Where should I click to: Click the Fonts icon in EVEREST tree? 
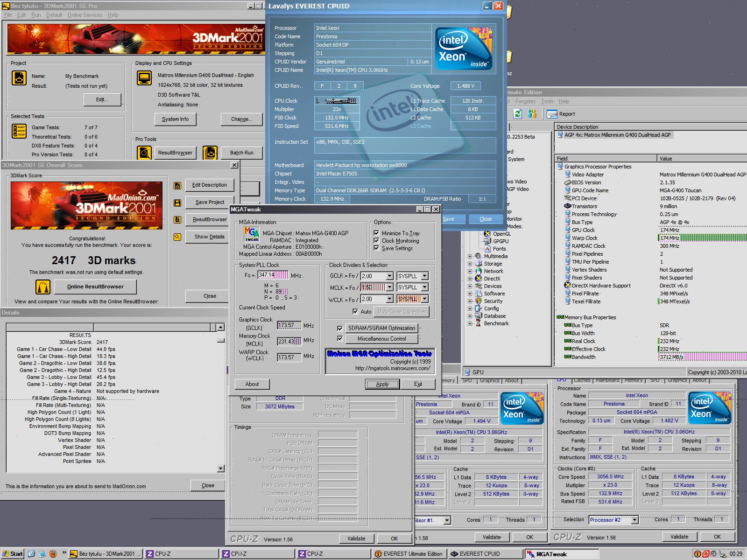coord(487,249)
